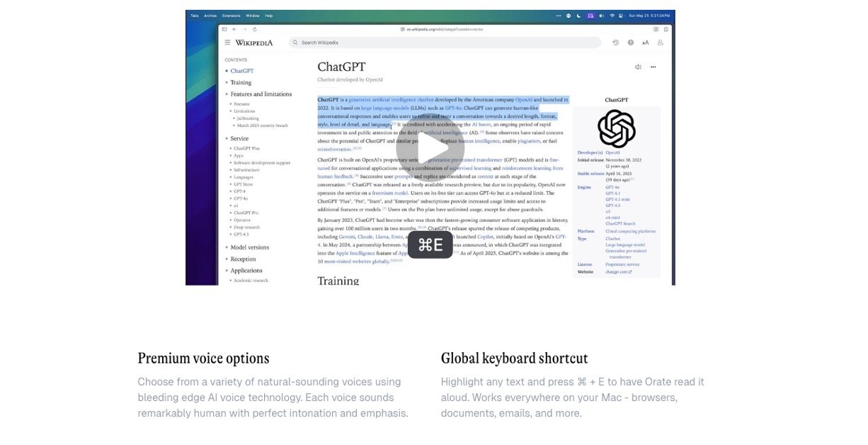Click the browser reload icon
The width and height of the screenshot is (868, 445).
tap(255, 29)
